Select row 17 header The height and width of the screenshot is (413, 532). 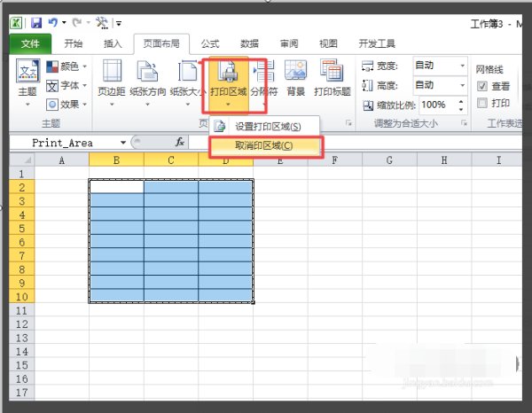(x=21, y=393)
